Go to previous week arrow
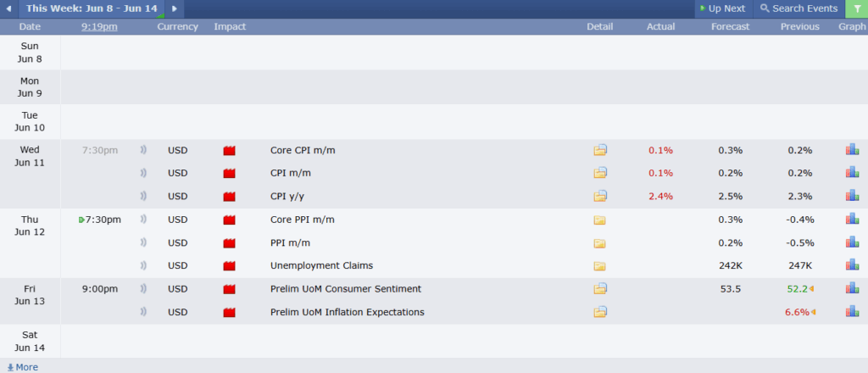This screenshot has height=373, width=868. (8, 8)
